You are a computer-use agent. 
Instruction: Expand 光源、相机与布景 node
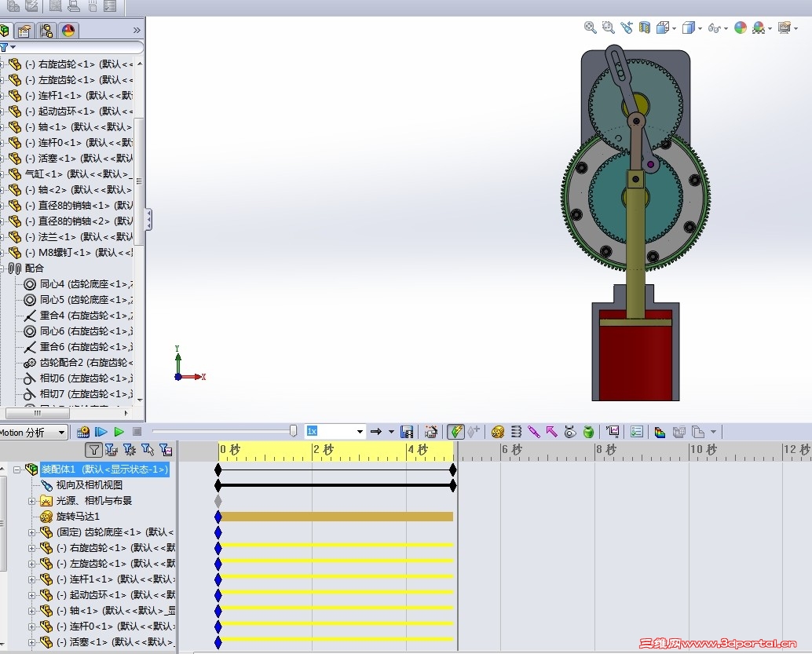(x=31, y=501)
